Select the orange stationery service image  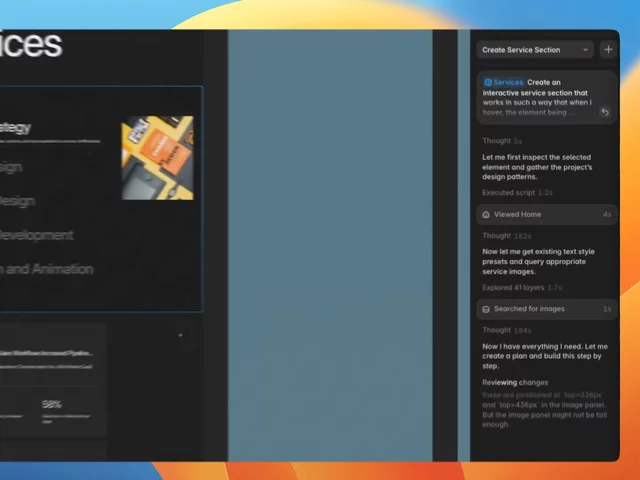click(x=158, y=158)
